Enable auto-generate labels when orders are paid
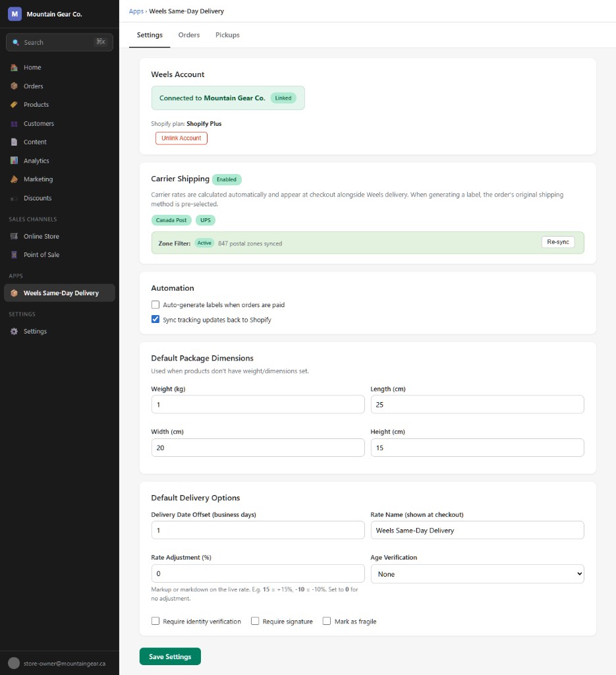 tap(155, 305)
